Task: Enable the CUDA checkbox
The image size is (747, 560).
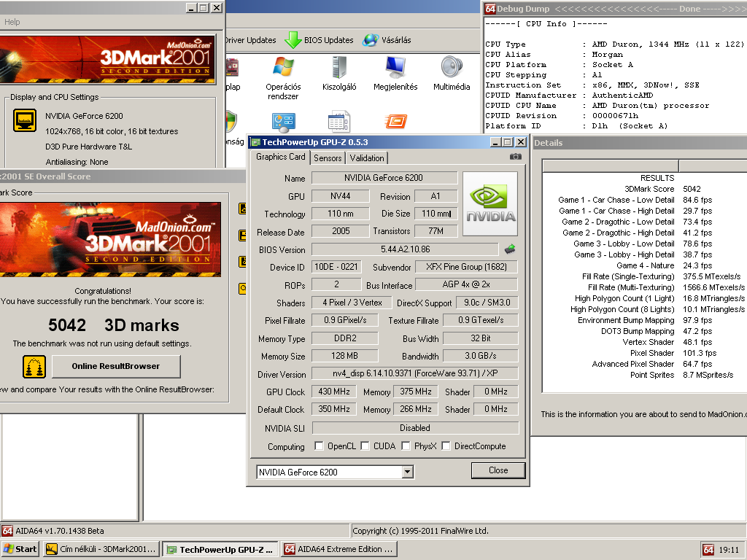Action: point(365,446)
